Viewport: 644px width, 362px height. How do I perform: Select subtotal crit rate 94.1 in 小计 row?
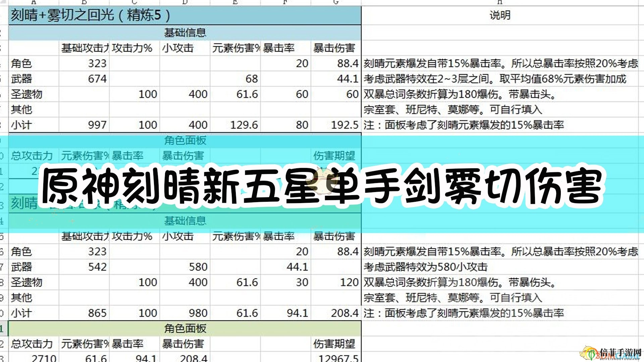click(286, 313)
